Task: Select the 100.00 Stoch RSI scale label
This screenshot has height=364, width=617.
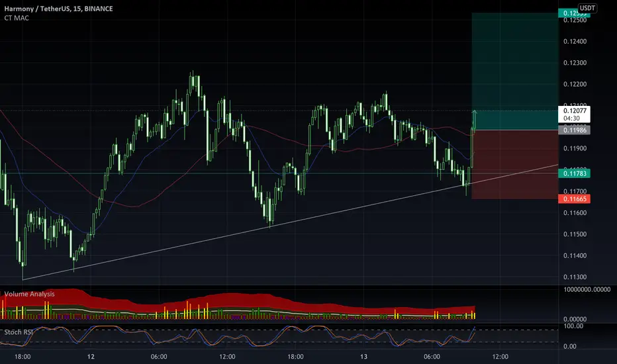Action: coord(573,326)
